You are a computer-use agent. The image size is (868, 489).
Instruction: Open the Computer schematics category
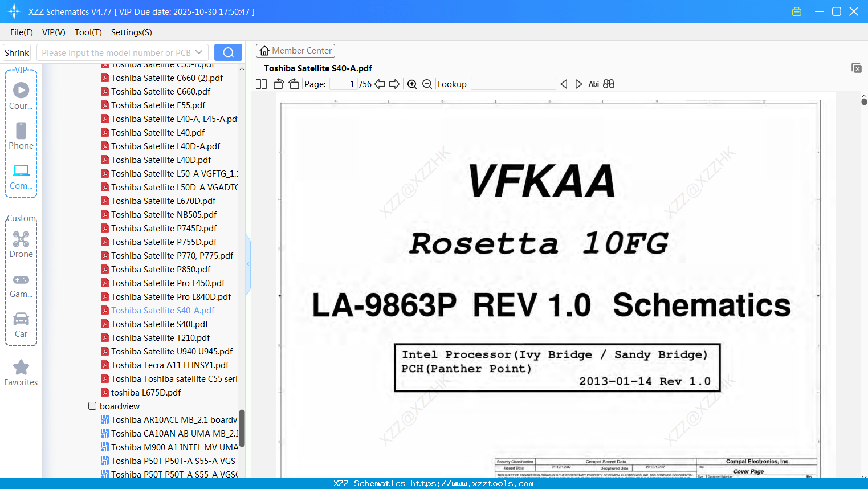(21, 176)
